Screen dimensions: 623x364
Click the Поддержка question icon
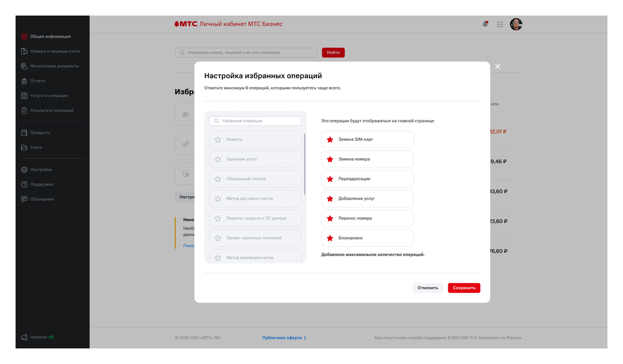point(24,184)
